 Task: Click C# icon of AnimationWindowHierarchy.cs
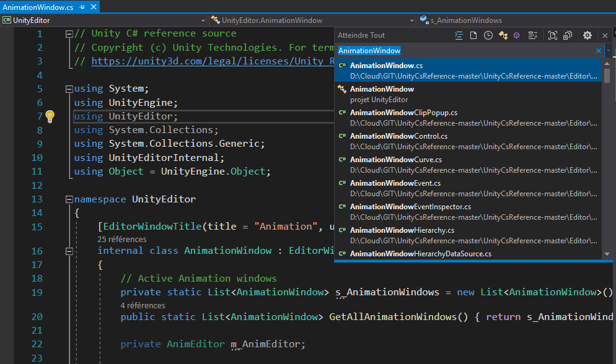tap(342, 230)
